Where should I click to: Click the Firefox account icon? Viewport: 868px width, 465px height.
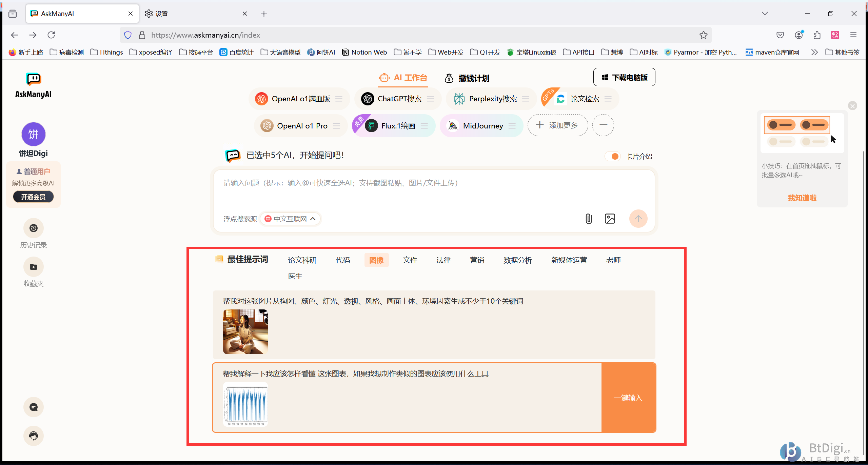tap(799, 35)
